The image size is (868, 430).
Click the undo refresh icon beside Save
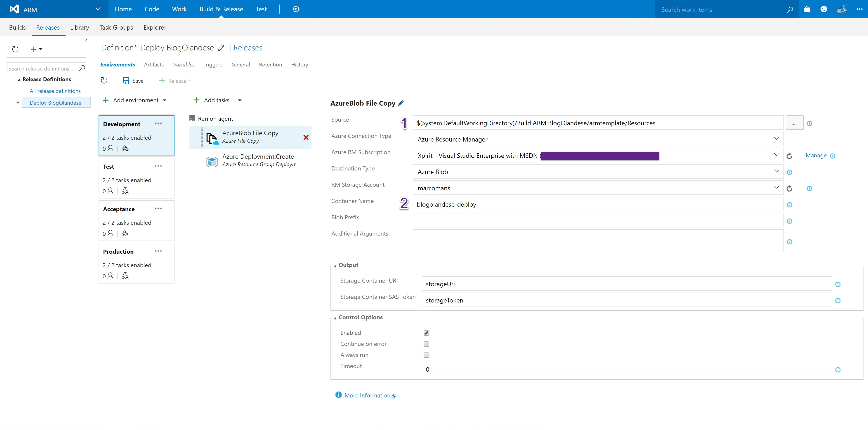point(104,80)
